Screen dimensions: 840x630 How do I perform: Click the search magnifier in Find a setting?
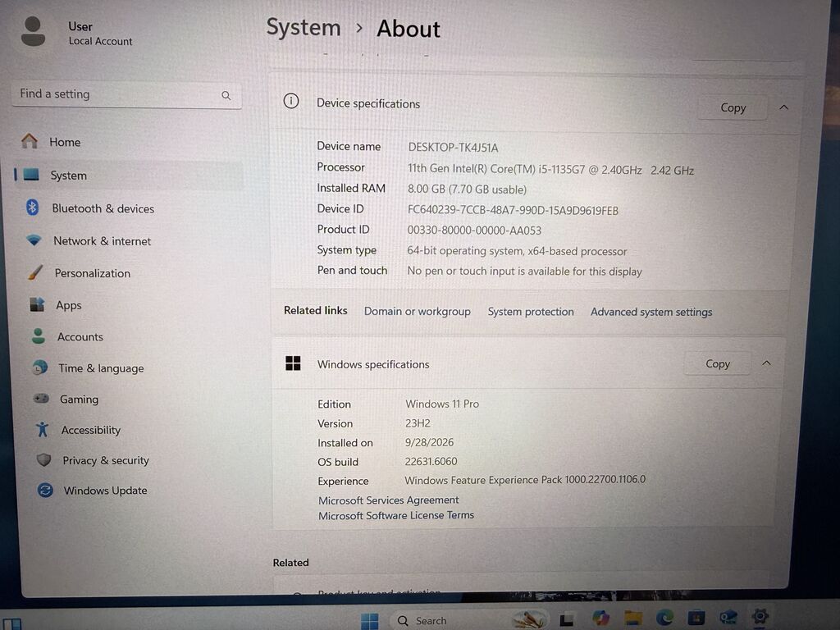click(x=226, y=95)
